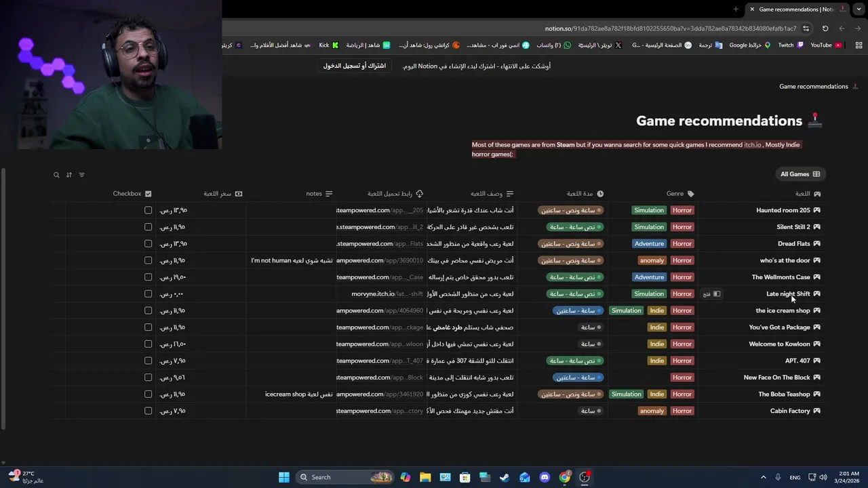868x488 pixels.
Task: Check the box for Cabin Factory
Action: [x=148, y=411]
